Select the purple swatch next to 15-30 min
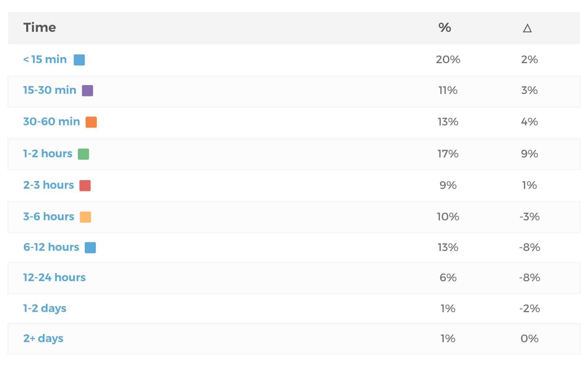The image size is (588, 380). (x=87, y=91)
